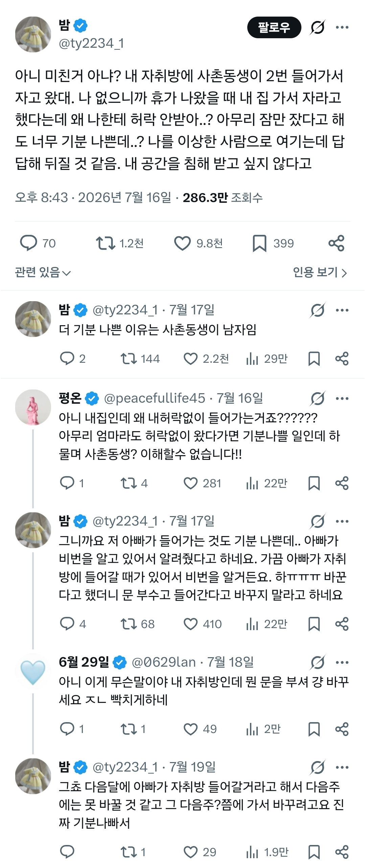Viewport: 365px width, 868px height.
Task: Open 평온's pink statue profile picture
Action: click(33, 407)
